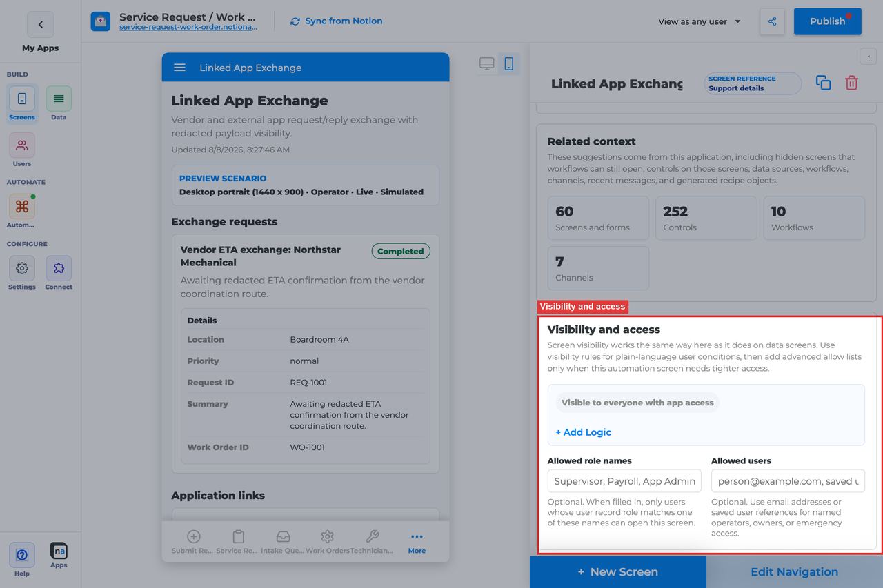Publish the app
Image resolution: width=883 pixels, height=588 pixels.
[828, 21]
